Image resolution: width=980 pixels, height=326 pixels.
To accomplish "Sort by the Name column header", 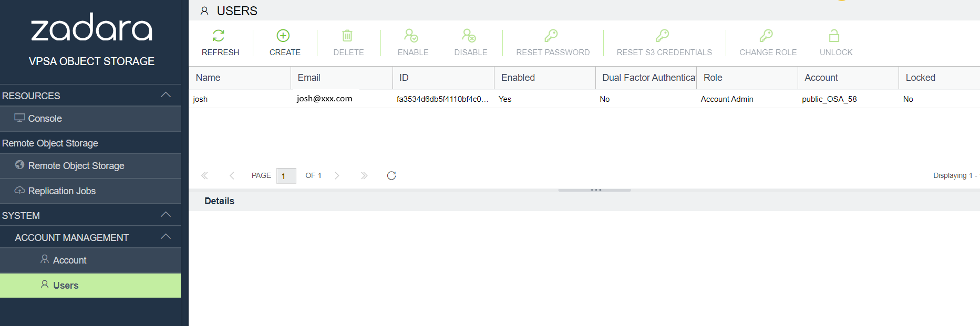I will pos(240,78).
